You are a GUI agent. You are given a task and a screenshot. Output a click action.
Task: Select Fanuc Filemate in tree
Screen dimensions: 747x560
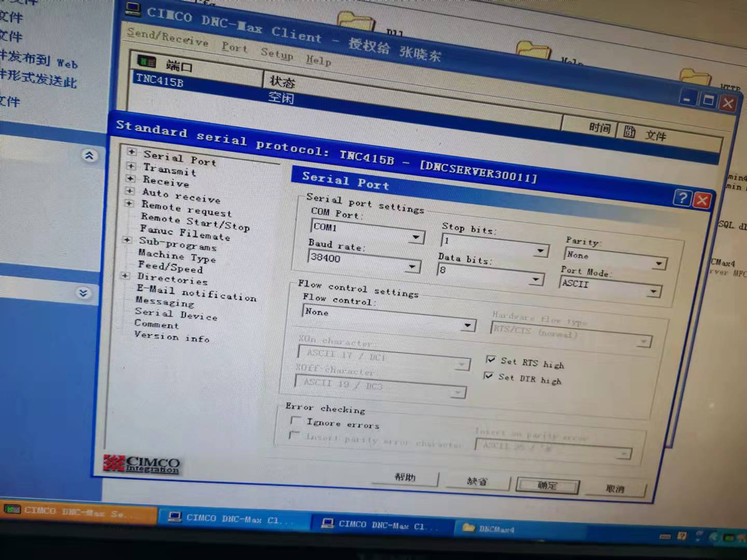pos(185,233)
